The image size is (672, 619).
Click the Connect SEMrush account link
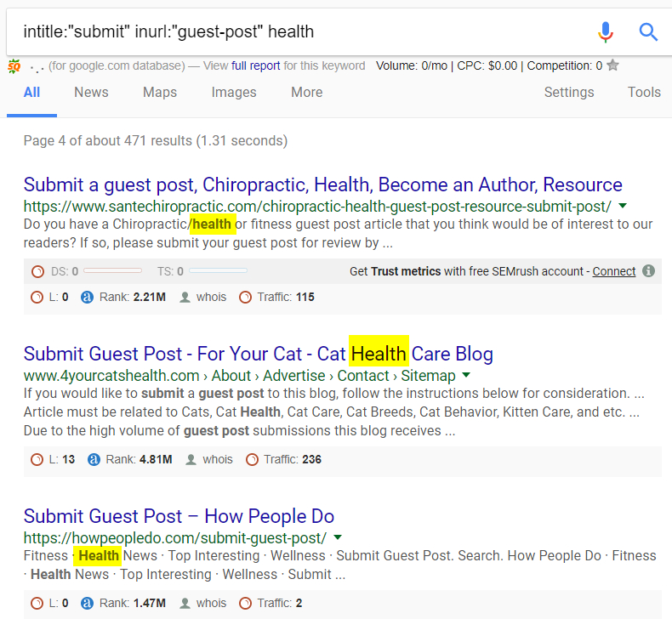[x=613, y=271]
